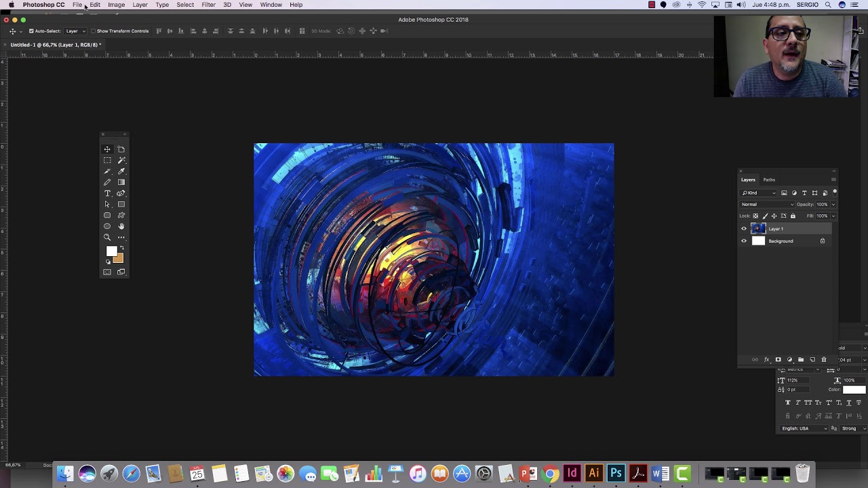Select the Rounded Rectangle tool
The width and height of the screenshot is (868, 488).
click(107, 215)
